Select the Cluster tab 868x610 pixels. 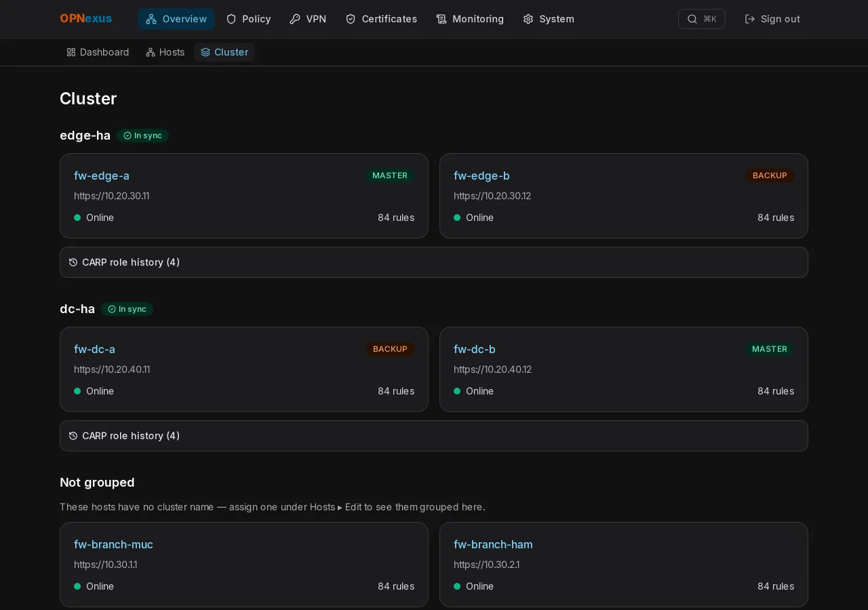[224, 52]
